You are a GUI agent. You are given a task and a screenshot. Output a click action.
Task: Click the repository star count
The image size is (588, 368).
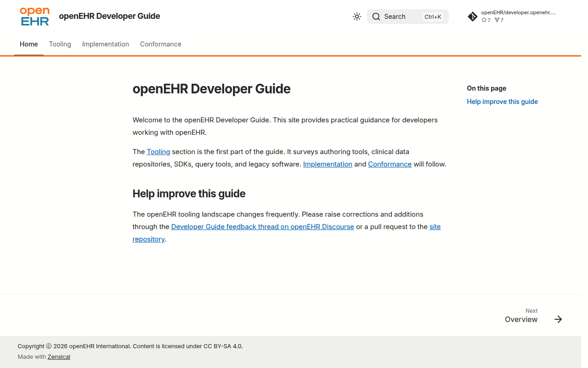click(486, 20)
